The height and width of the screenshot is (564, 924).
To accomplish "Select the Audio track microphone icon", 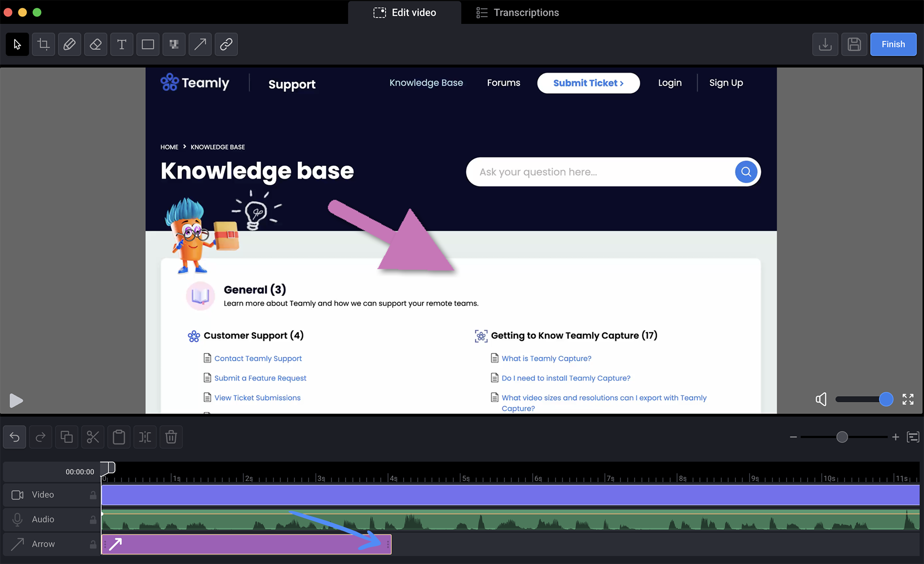I will coord(17,519).
